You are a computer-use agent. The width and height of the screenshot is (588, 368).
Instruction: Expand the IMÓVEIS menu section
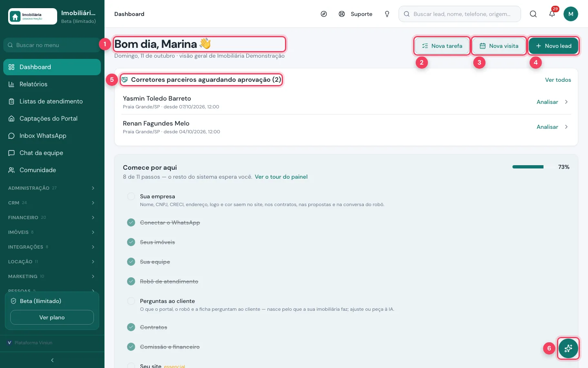pyautogui.click(x=52, y=232)
